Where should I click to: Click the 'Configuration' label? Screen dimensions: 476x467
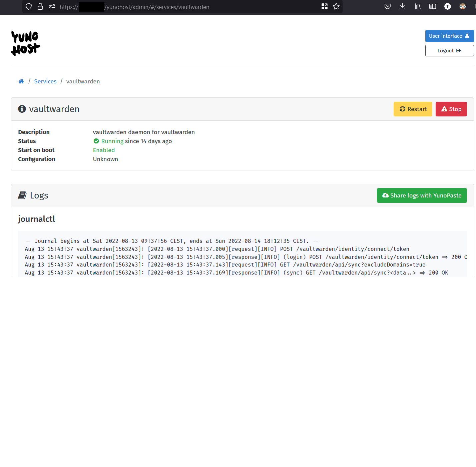(x=36, y=159)
